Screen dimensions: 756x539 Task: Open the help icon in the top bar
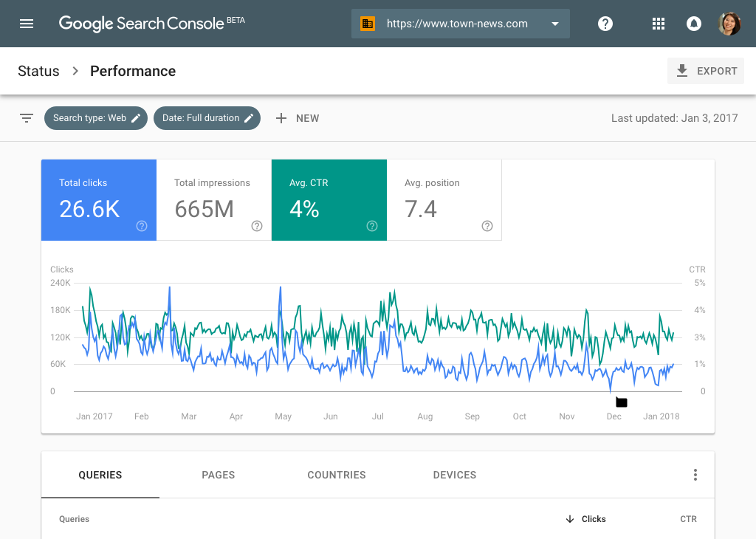click(605, 24)
